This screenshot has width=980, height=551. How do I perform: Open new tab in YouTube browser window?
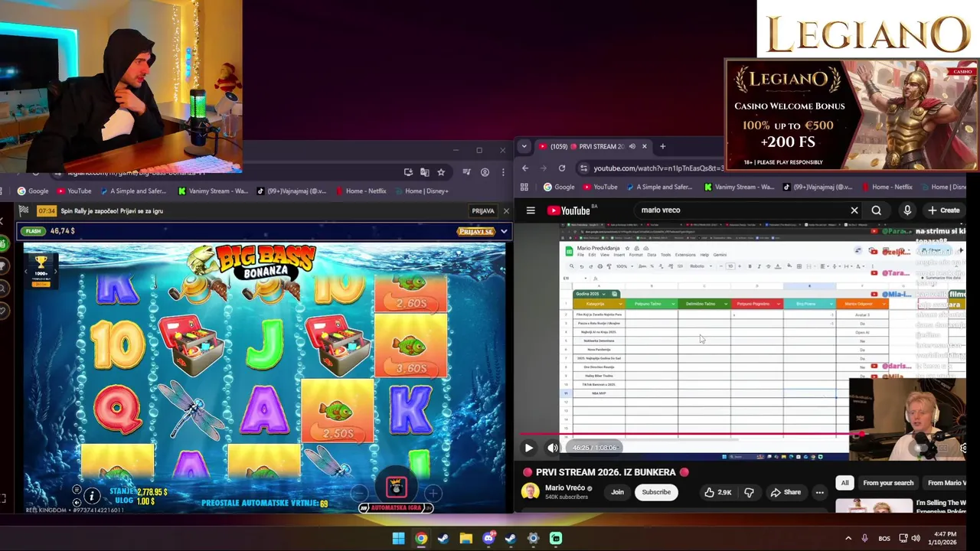pyautogui.click(x=663, y=146)
